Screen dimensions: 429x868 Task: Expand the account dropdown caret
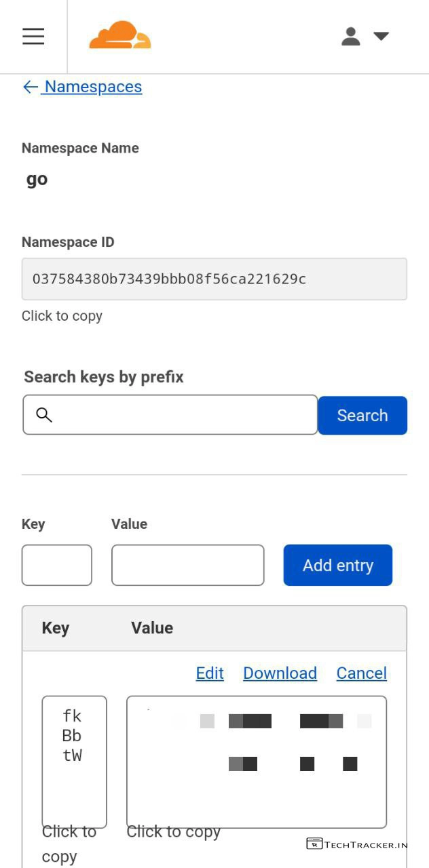pyautogui.click(x=381, y=36)
